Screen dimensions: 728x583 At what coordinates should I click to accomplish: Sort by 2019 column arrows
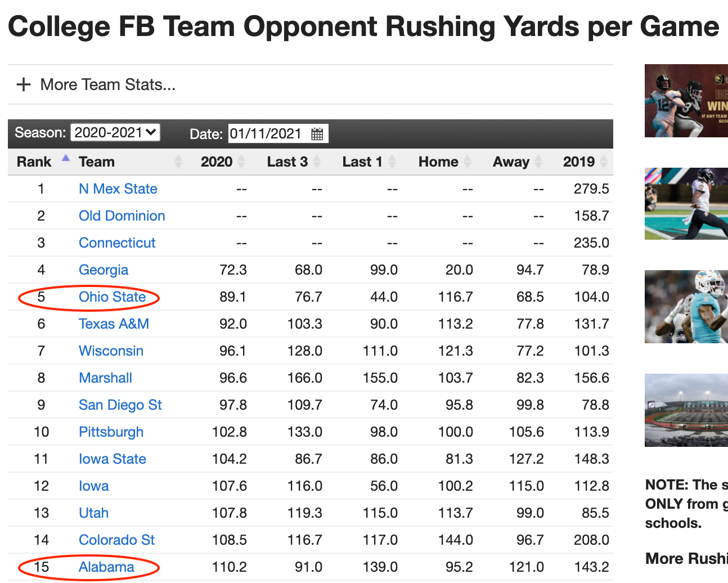pyautogui.click(x=604, y=162)
